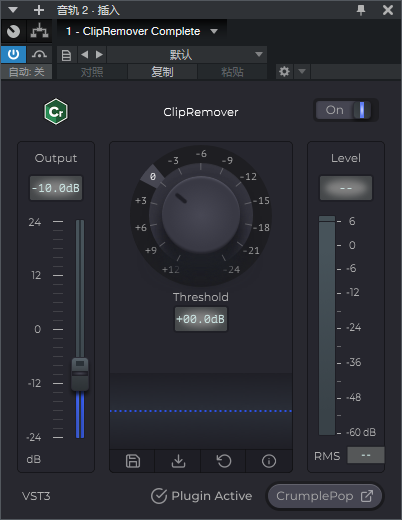The width and height of the screenshot is (402, 520).
Task: Open the info circle icon
Action: coord(269,461)
